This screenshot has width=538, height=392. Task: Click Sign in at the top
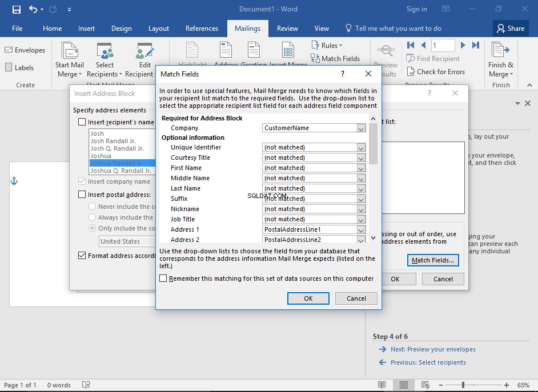pos(416,9)
